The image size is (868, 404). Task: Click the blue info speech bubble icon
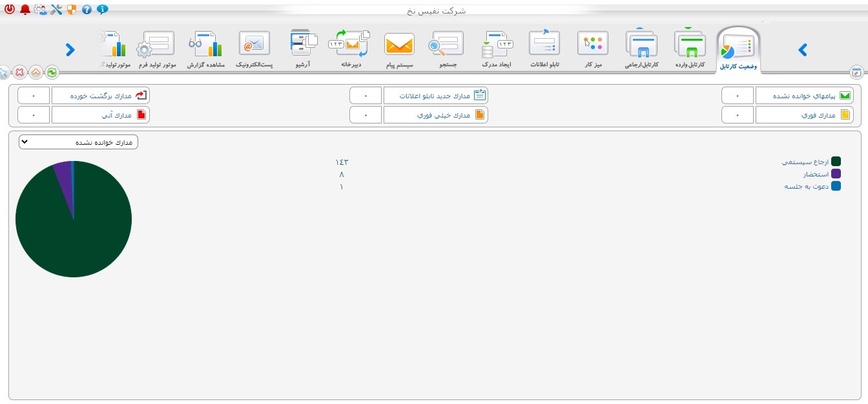point(102,10)
